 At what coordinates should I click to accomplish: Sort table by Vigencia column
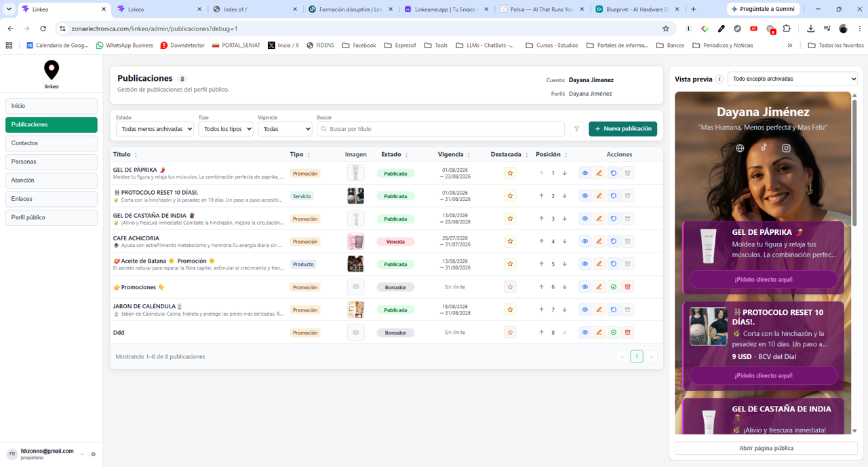point(454,155)
